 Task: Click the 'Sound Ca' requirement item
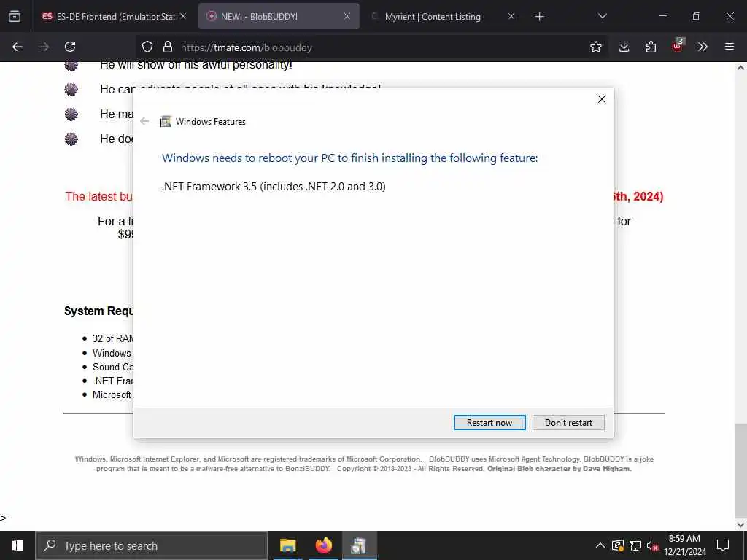113,367
